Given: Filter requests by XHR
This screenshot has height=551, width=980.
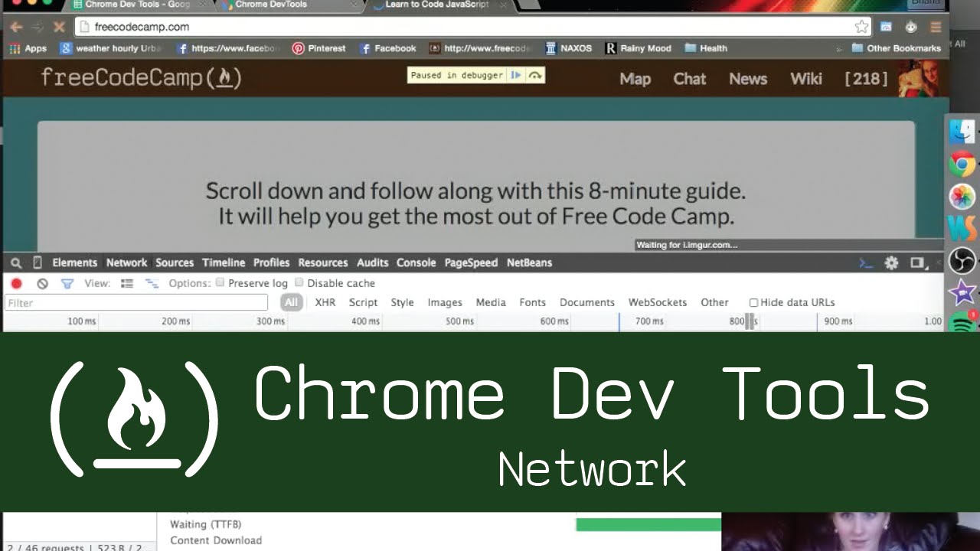Looking at the screenshot, I should tap(325, 302).
